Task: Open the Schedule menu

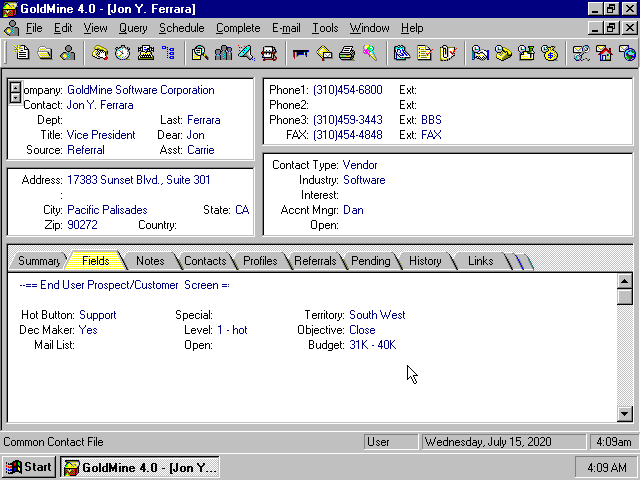Action: pos(182,28)
